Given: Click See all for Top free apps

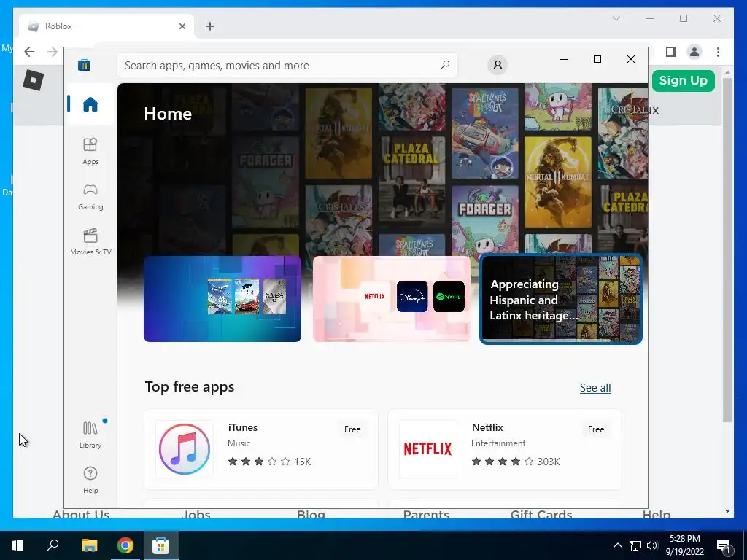Looking at the screenshot, I should point(595,388).
